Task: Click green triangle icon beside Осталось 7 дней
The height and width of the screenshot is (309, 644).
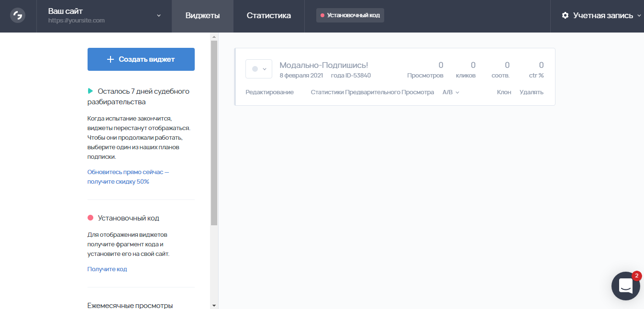Action: tap(90, 91)
